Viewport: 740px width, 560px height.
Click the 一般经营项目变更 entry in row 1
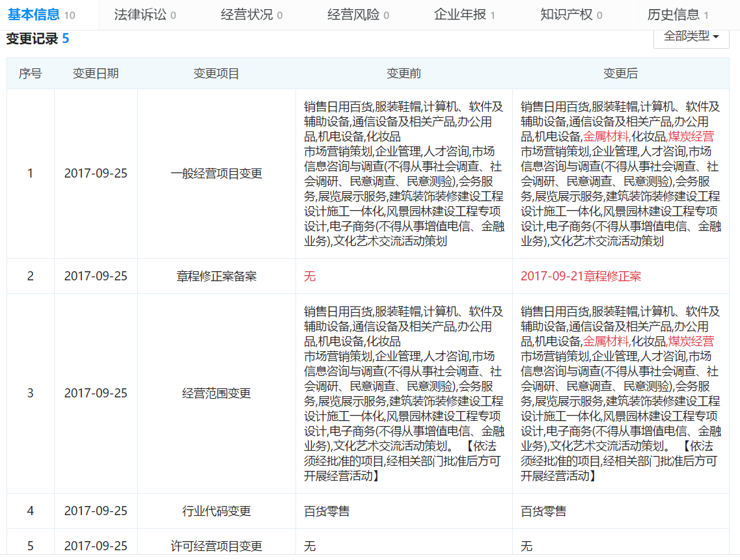tap(216, 174)
